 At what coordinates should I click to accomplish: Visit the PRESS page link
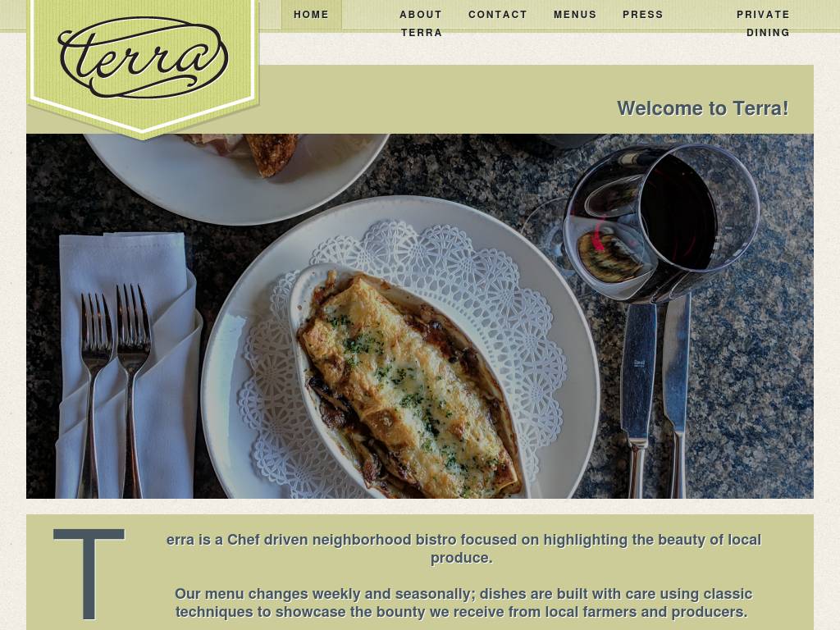tap(643, 15)
